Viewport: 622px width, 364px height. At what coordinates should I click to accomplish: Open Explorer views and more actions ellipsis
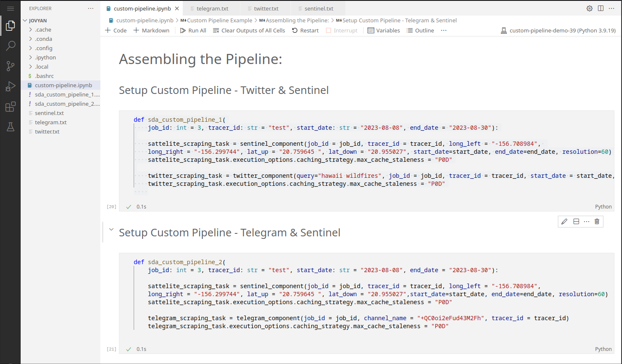pos(91,8)
